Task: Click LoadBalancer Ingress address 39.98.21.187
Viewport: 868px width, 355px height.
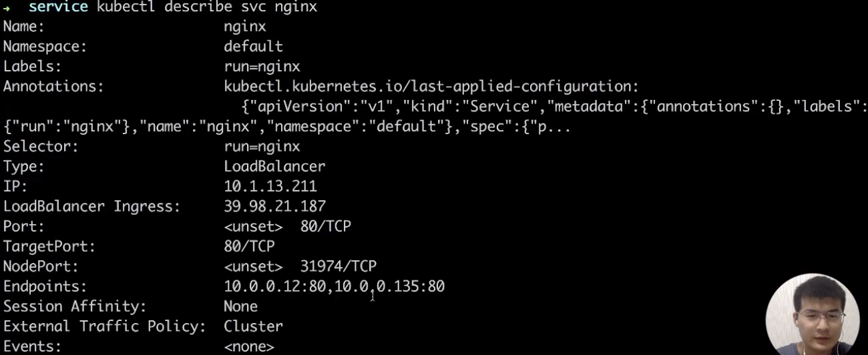Action: pos(274,207)
